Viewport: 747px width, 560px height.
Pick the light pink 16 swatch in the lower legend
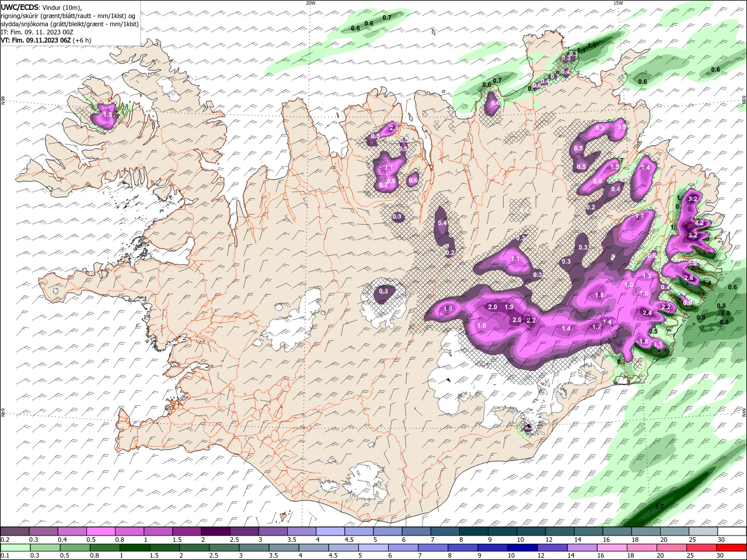[x=612, y=548]
